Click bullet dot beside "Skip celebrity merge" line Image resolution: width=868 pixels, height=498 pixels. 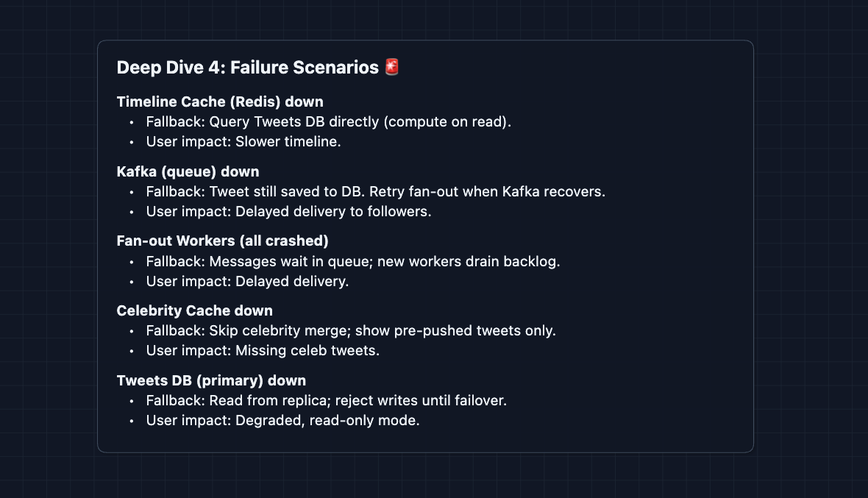[x=132, y=331]
